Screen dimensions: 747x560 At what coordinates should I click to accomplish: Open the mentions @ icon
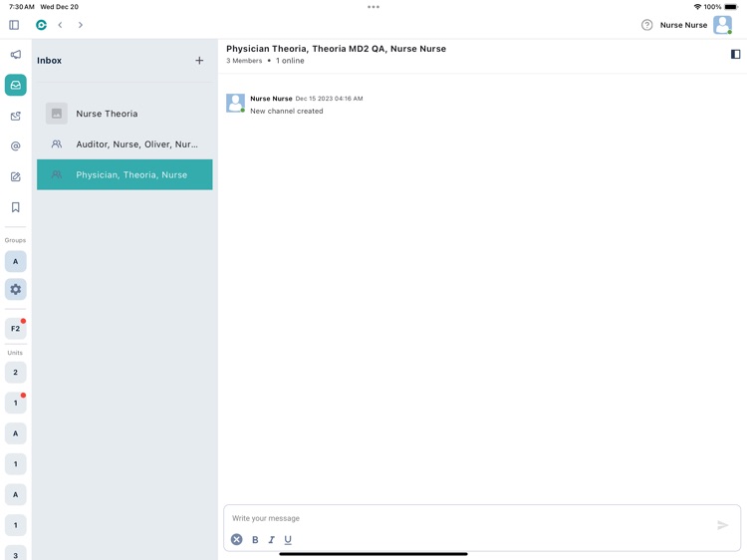click(16, 145)
